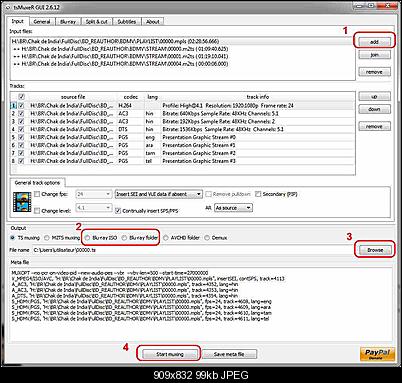Open the About tab
The height and width of the screenshot is (383, 402).
[153, 22]
